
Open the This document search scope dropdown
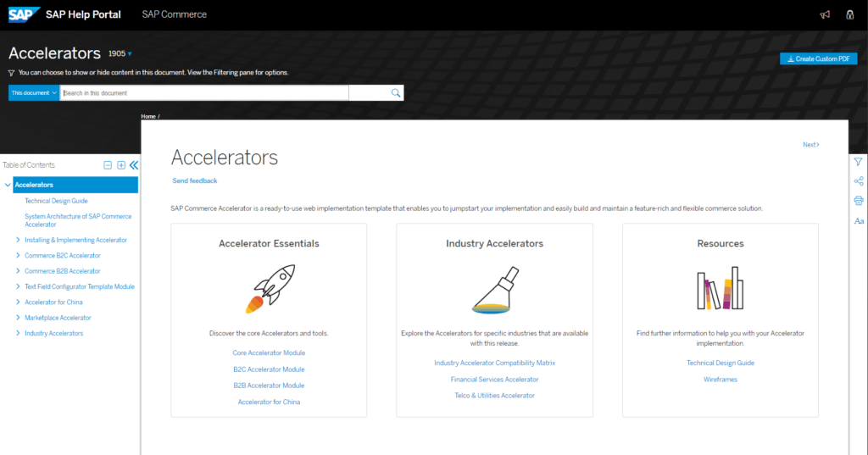click(34, 93)
